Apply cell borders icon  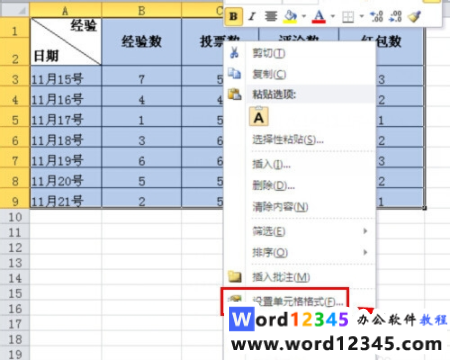348,17
